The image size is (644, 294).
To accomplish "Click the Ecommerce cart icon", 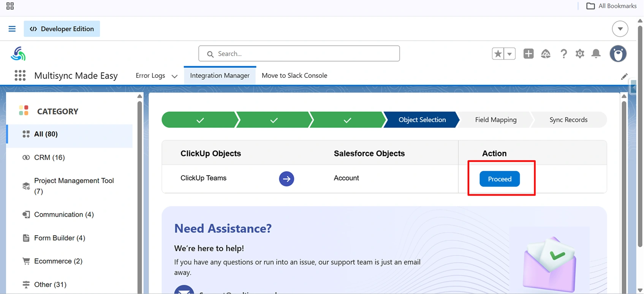I will coord(26,261).
